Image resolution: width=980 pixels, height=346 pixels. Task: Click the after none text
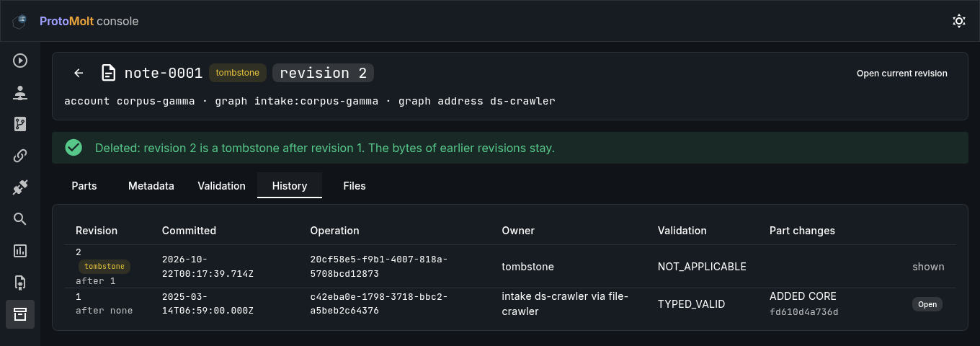click(x=104, y=311)
